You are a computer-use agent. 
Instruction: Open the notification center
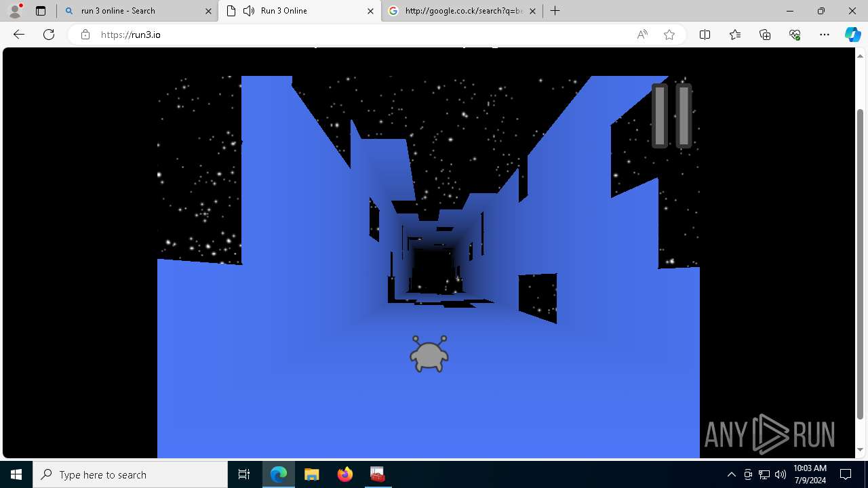click(x=846, y=474)
